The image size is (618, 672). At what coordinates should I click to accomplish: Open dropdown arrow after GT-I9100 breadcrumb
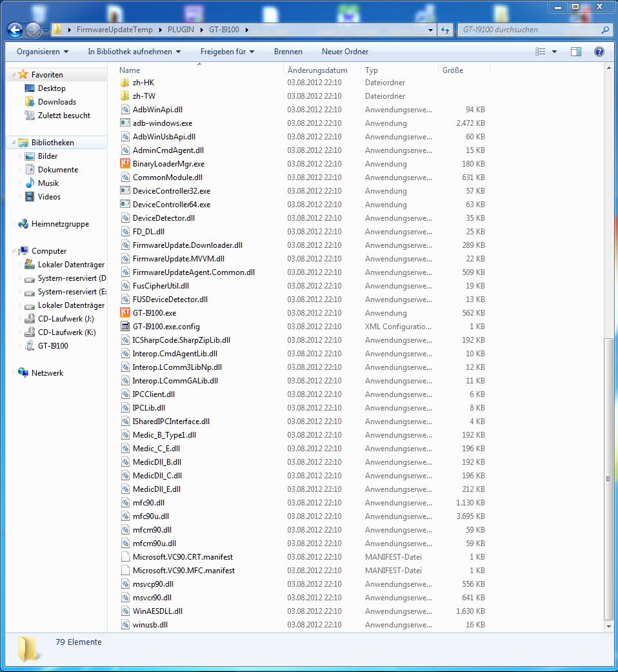click(247, 30)
